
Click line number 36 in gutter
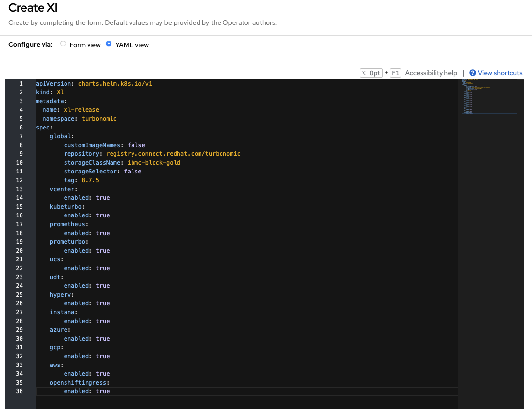coord(20,391)
